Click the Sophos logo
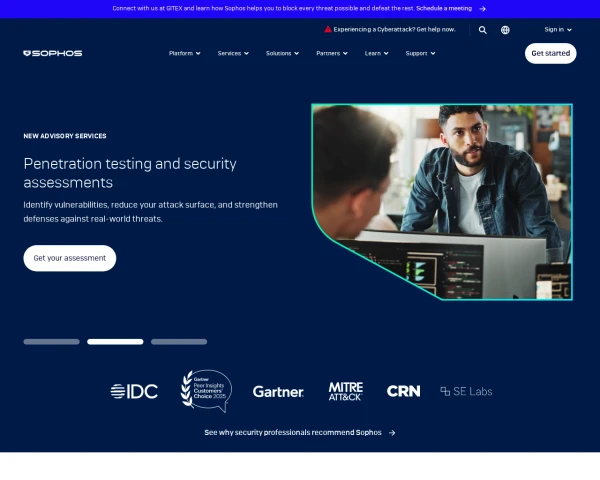Image resolution: width=600 pixels, height=480 pixels. (52, 53)
